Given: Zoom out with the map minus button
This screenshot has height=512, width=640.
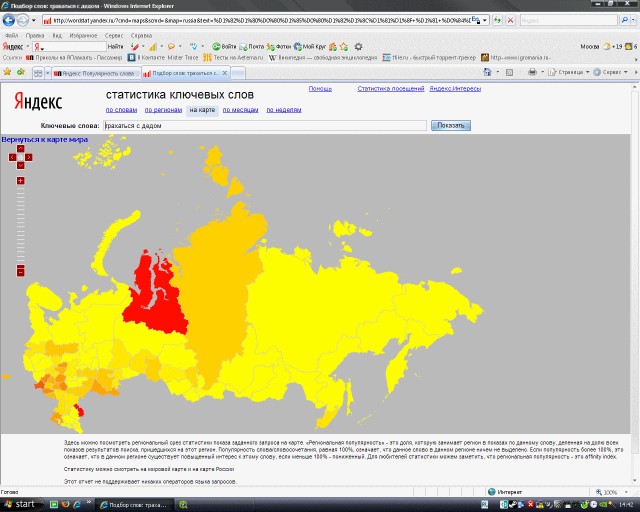Looking at the screenshot, I should (x=20, y=271).
